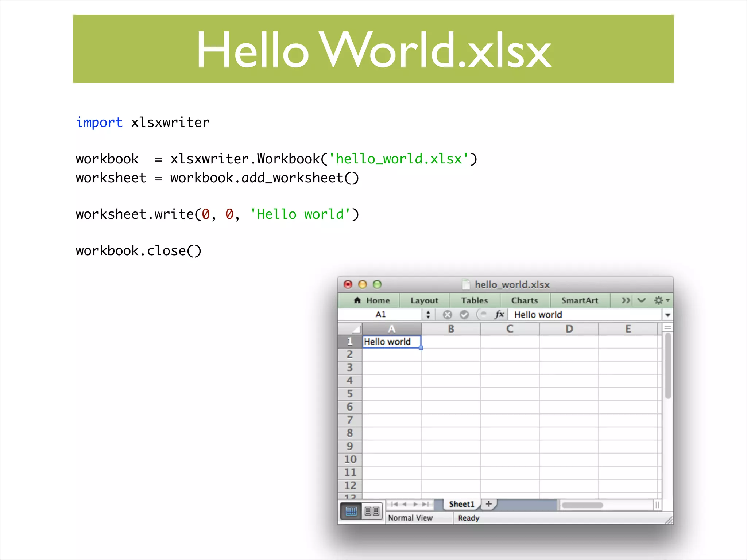Cancel entry with the X icon
The image size is (747, 560).
click(448, 314)
